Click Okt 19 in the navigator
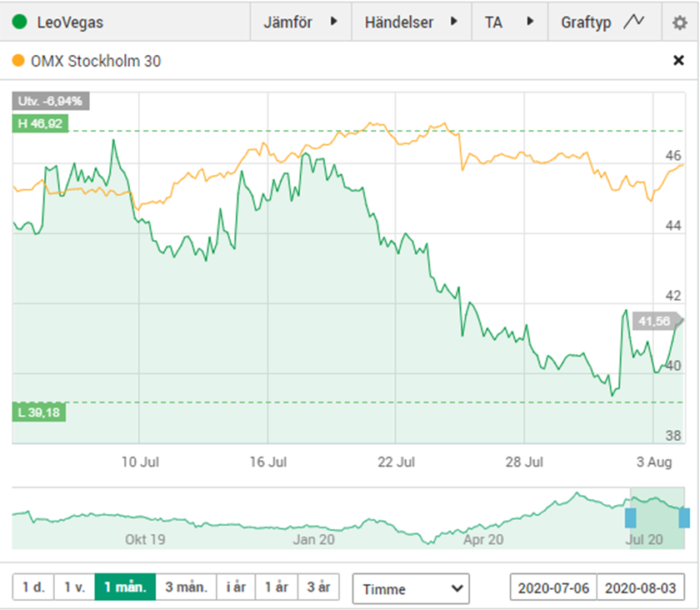The image size is (700, 610). pyautogui.click(x=145, y=539)
